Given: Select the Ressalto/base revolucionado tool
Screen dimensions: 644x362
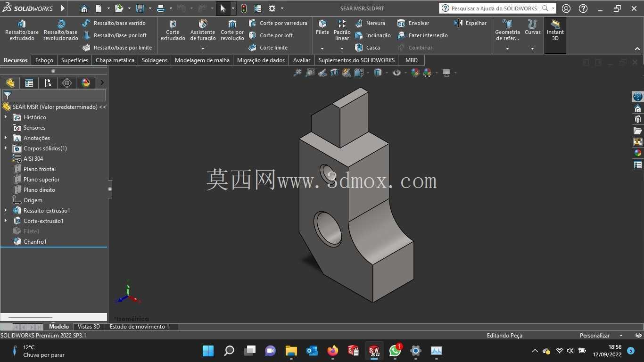Looking at the screenshot, I should coord(61,31).
